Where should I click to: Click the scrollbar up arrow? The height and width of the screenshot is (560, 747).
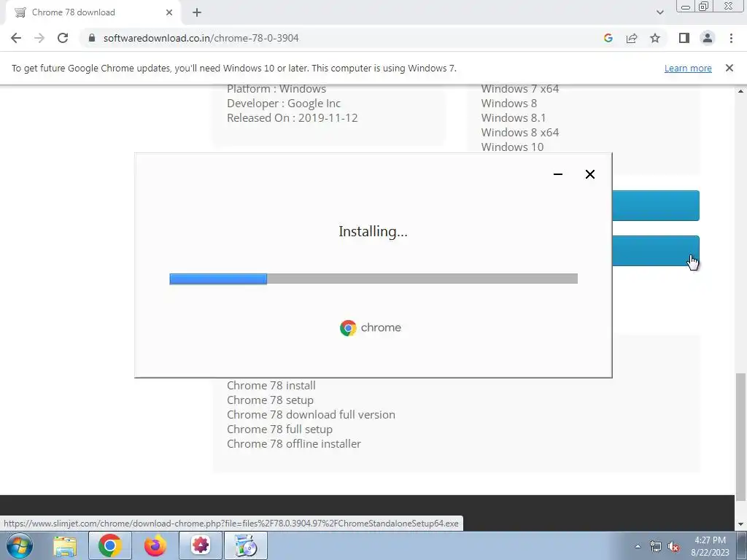(x=740, y=90)
